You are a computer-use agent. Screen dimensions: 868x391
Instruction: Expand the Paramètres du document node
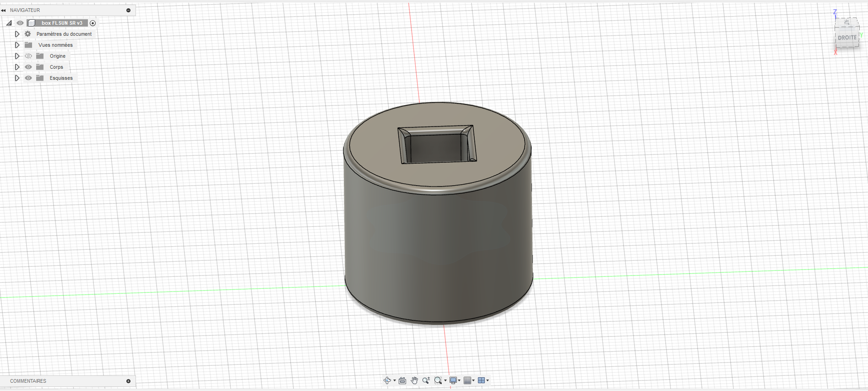coord(17,34)
